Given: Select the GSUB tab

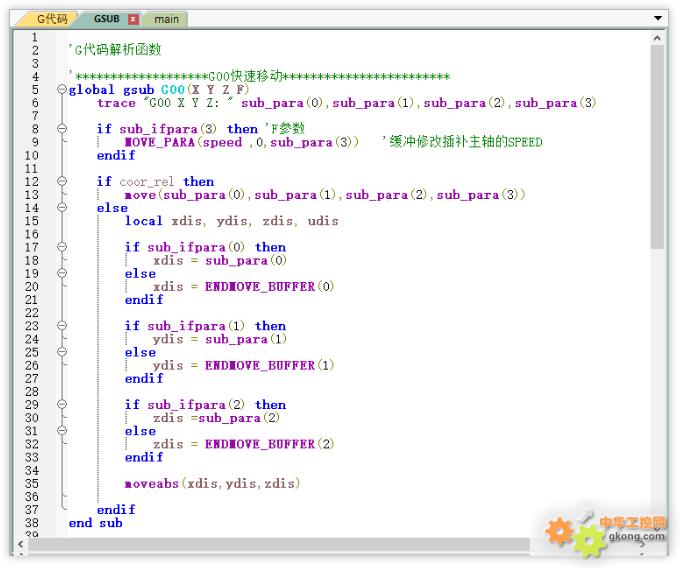Looking at the screenshot, I should point(107,19).
